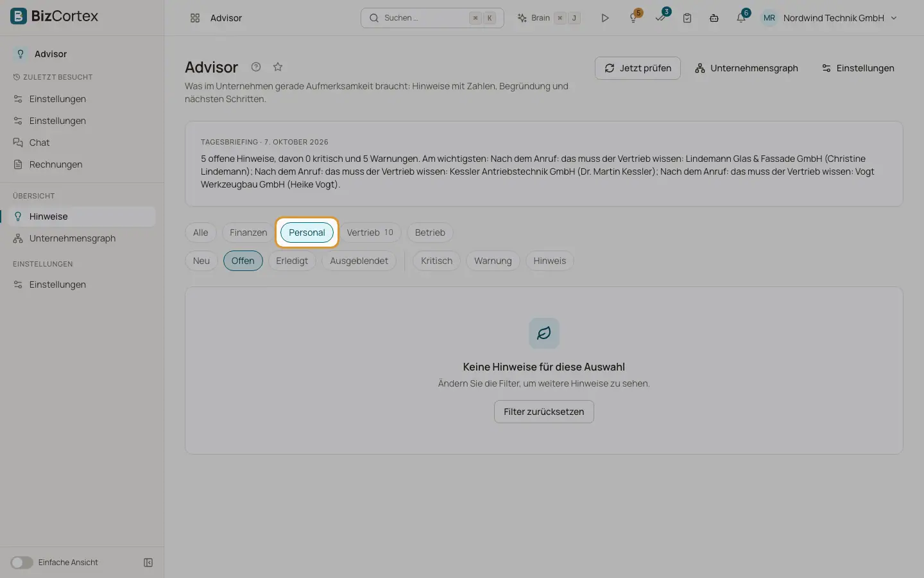
Task: Filter by status Neu
Action: pos(201,261)
